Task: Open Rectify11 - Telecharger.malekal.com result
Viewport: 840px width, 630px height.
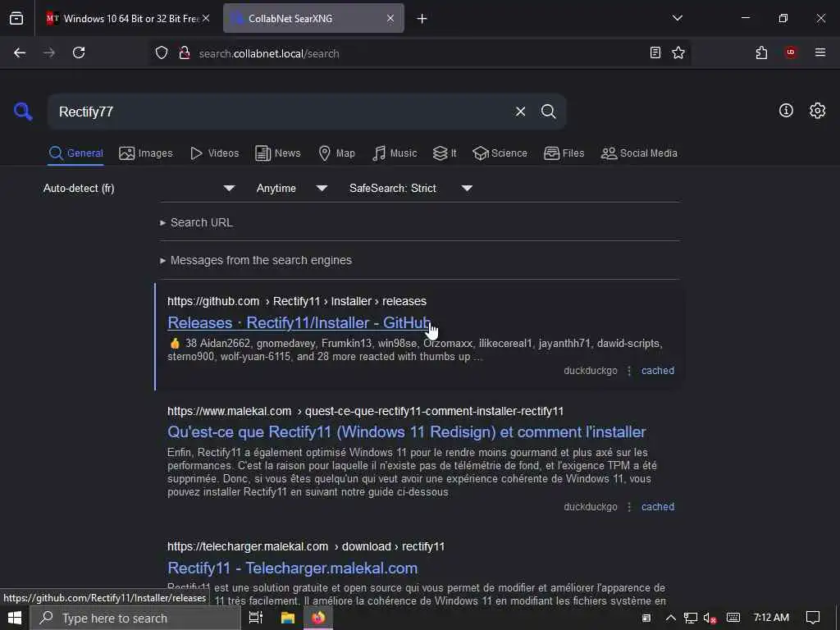Action: click(293, 568)
